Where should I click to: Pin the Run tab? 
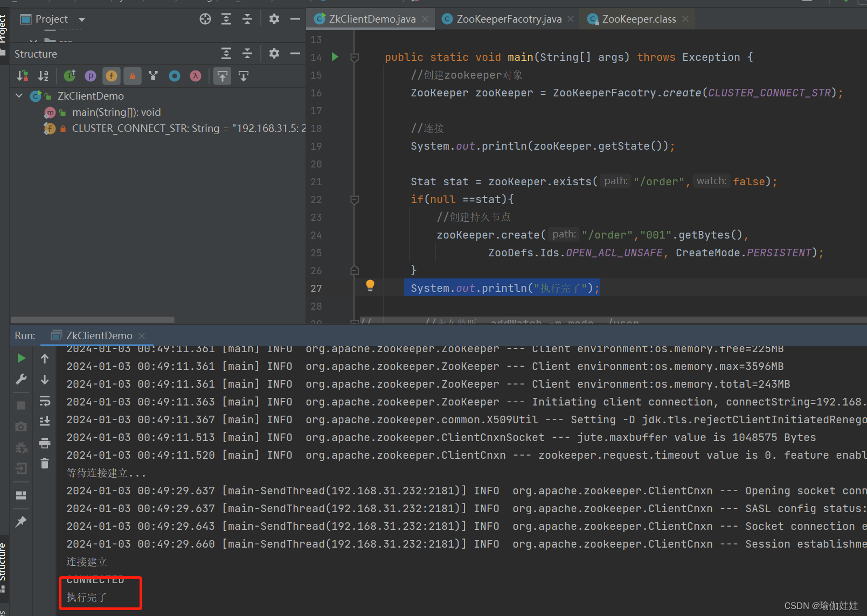coord(21,521)
